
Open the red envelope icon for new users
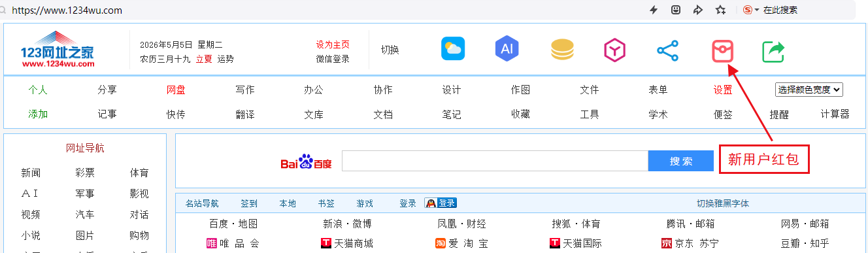click(723, 51)
